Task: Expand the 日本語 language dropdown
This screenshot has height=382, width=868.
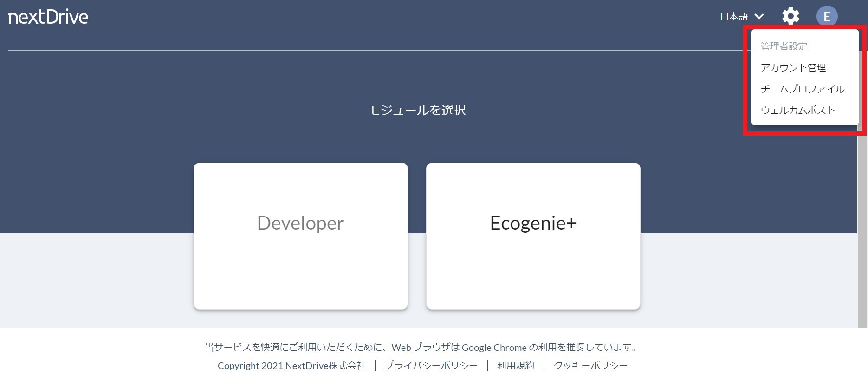Action: tap(742, 17)
